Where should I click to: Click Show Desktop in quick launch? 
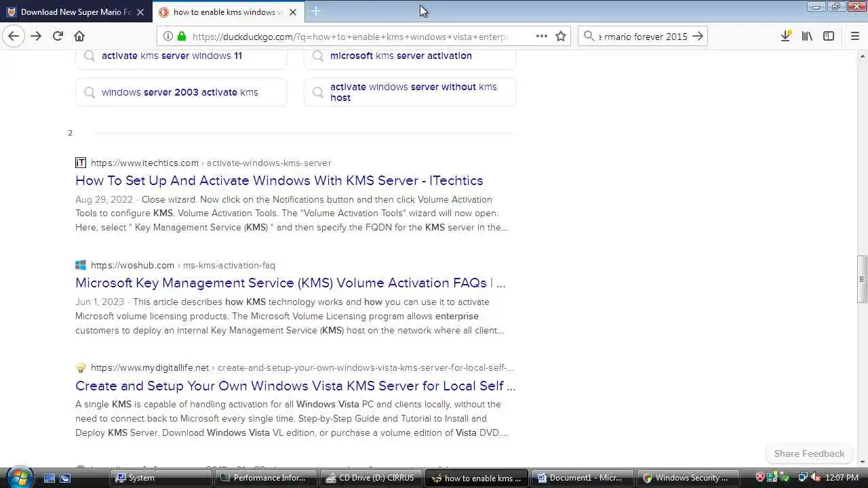50,478
